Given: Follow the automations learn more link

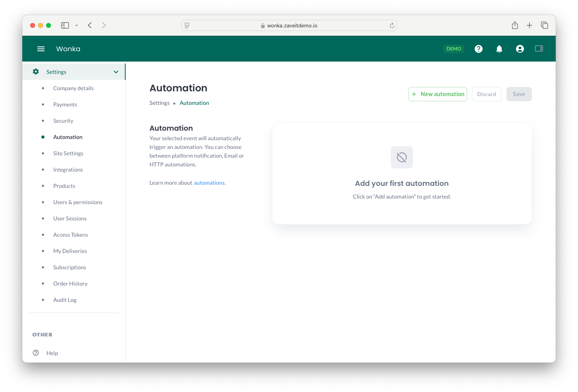Looking at the screenshot, I should [x=210, y=183].
